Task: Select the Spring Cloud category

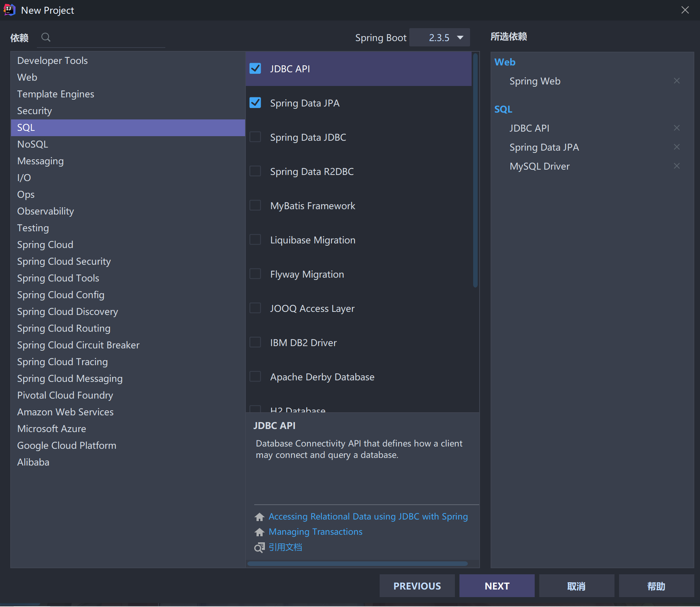Action: 128,245
